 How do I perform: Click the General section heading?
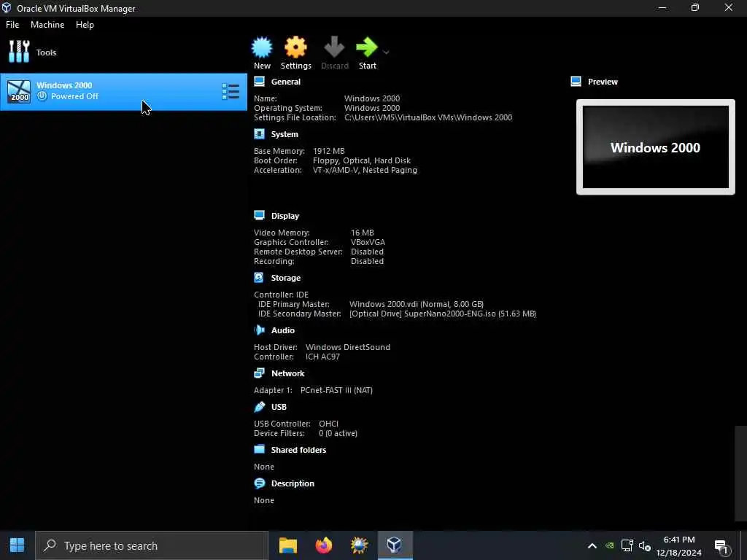[x=285, y=82]
